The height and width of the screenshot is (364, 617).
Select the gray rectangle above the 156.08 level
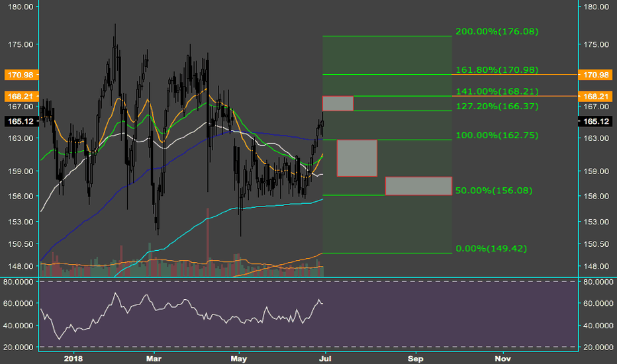point(418,186)
